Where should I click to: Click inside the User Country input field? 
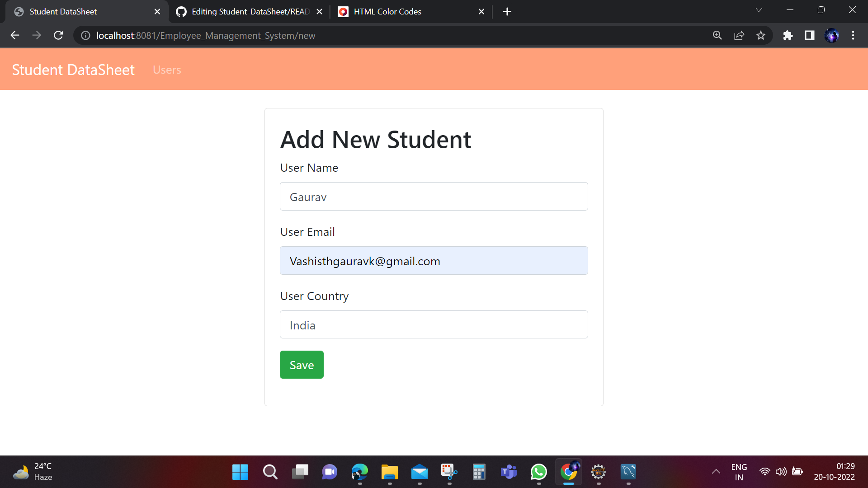(434, 324)
